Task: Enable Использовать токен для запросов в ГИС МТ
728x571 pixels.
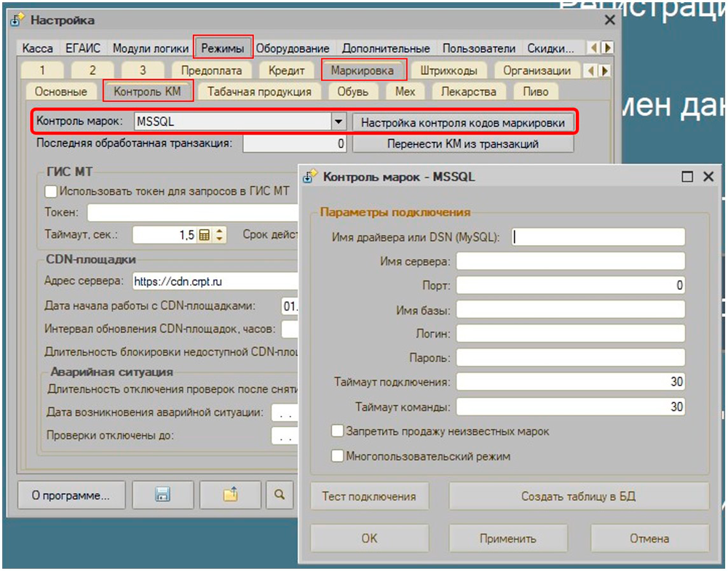Action: click(51, 191)
